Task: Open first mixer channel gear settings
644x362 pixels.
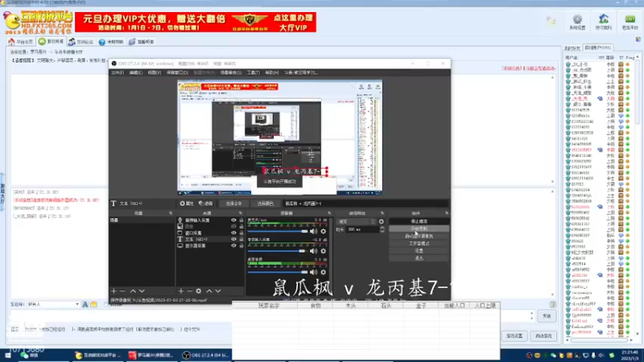Action: click(324, 232)
